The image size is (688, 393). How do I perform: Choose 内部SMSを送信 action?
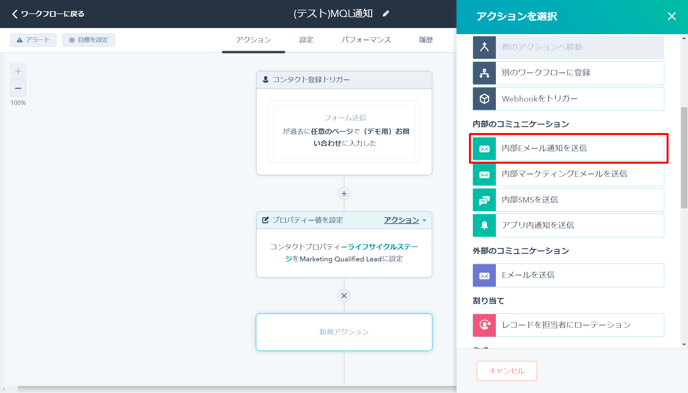[568, 200]
